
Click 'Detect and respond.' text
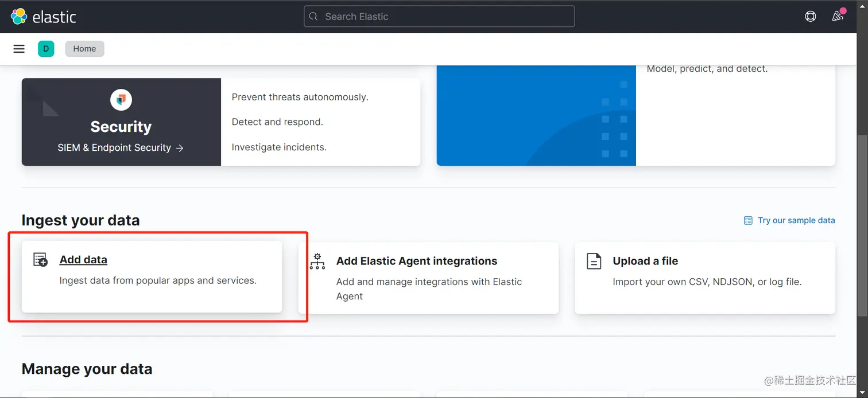277,122
